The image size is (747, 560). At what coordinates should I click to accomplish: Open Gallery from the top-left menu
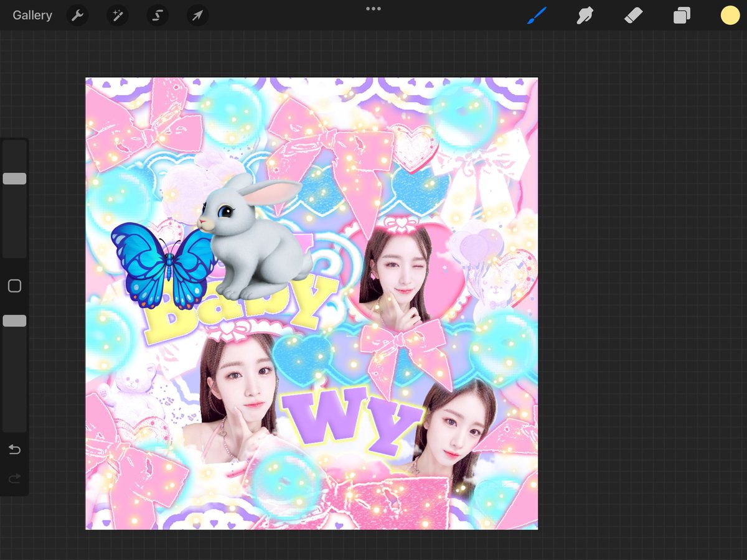(32, 15)
